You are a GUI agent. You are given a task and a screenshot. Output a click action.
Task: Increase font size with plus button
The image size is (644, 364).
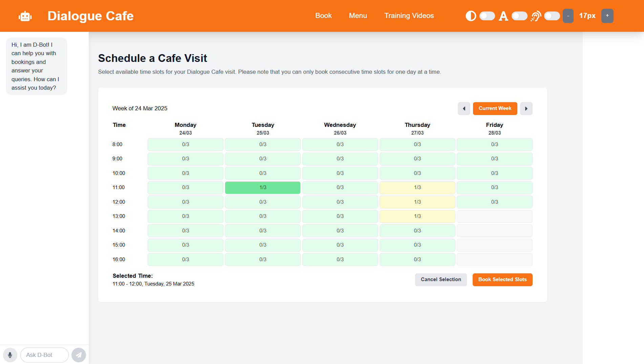point(607,16)
